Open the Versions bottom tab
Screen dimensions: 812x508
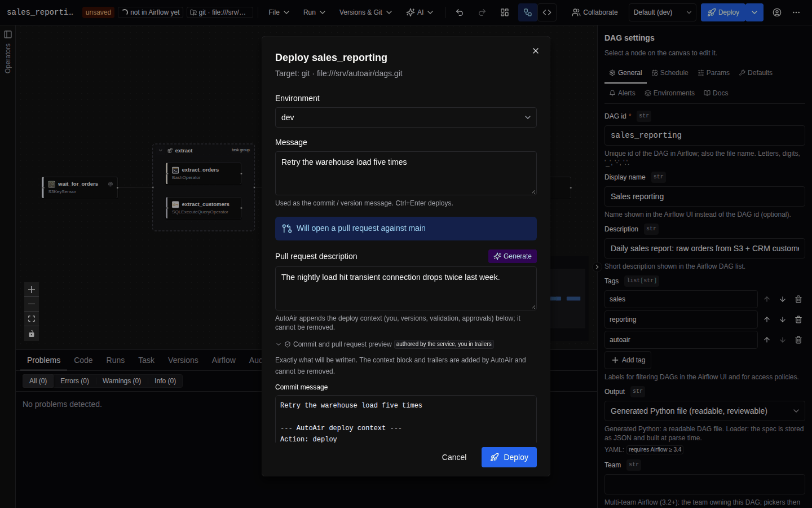pyautogui.click(x=183, y=360)
